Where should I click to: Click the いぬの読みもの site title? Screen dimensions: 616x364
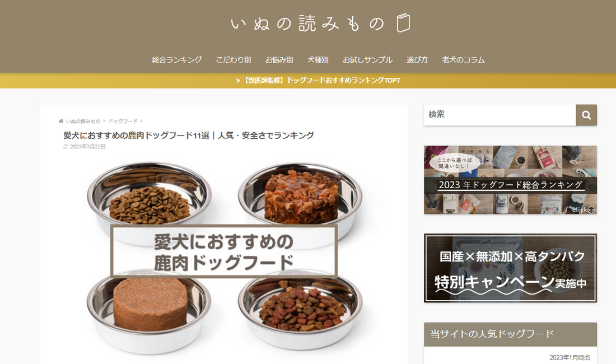click(307, 24)
